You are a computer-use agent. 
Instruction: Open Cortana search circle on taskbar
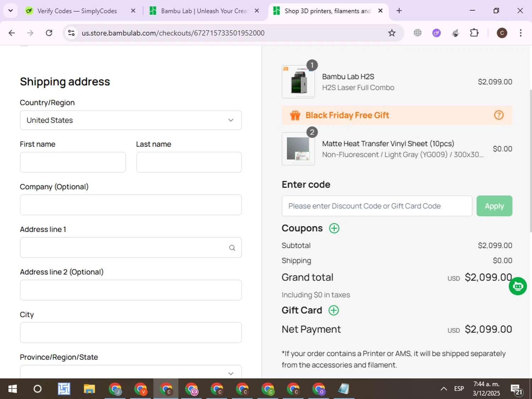37,389
